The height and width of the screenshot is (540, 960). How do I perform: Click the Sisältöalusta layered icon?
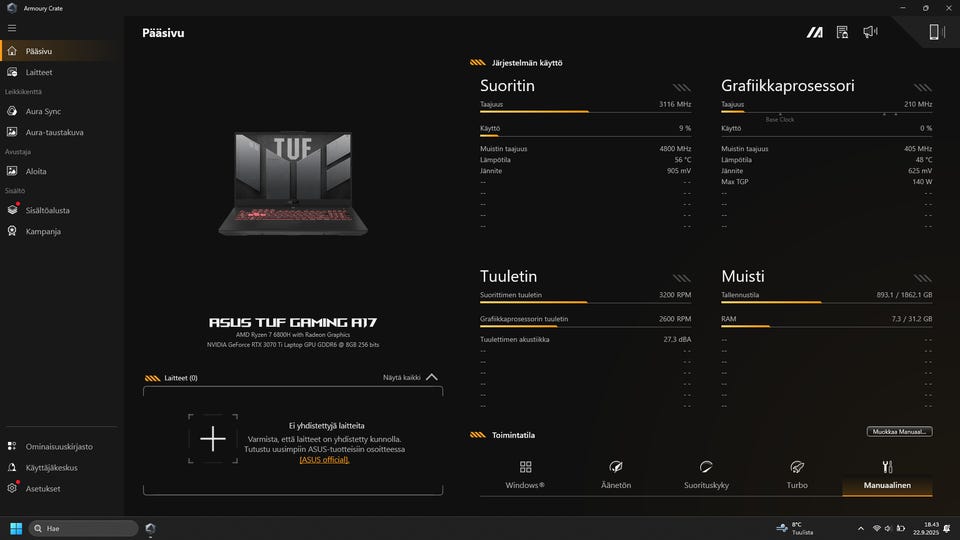click(x=12, y=209)
